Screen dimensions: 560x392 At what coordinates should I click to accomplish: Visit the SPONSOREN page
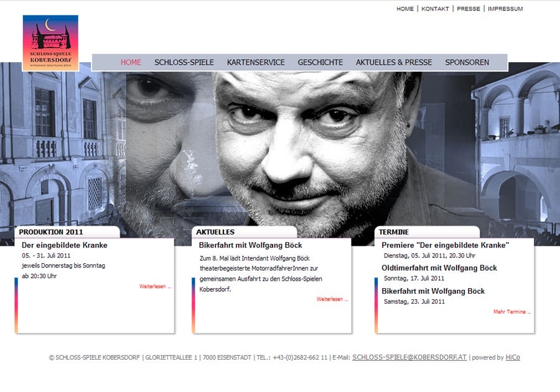pyautogui.click(x=467, y=62)
